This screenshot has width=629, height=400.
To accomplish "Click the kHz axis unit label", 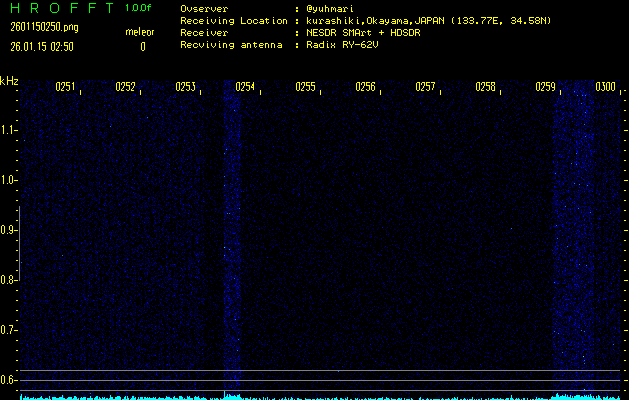I will (x=9, y=81).
